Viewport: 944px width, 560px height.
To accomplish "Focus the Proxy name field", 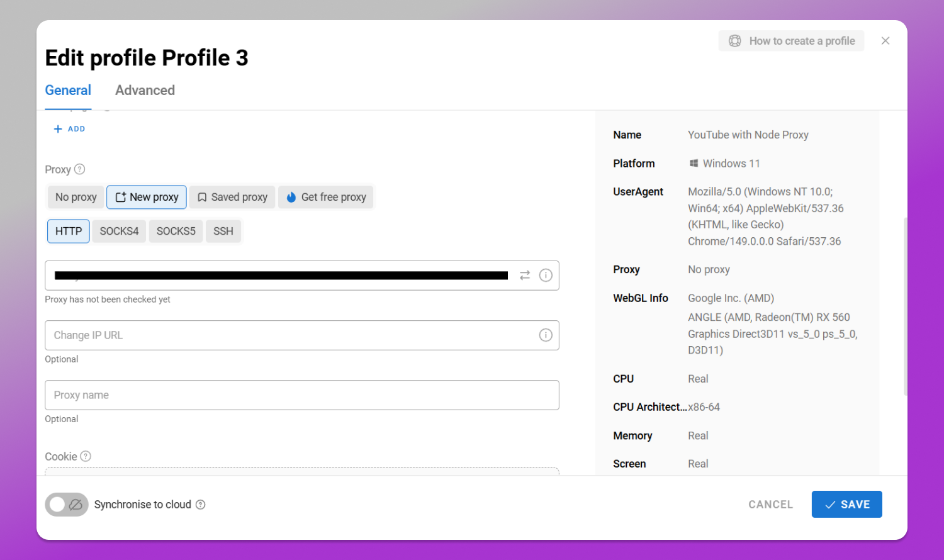I will 302,395.
